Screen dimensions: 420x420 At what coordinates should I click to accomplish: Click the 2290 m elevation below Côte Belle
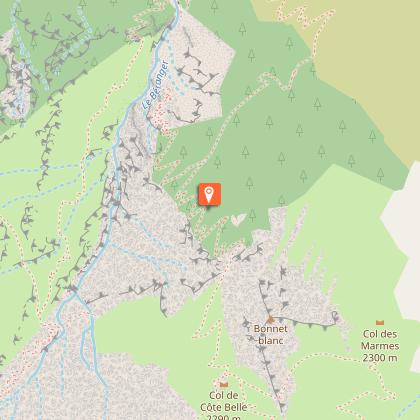pos(223,417)
